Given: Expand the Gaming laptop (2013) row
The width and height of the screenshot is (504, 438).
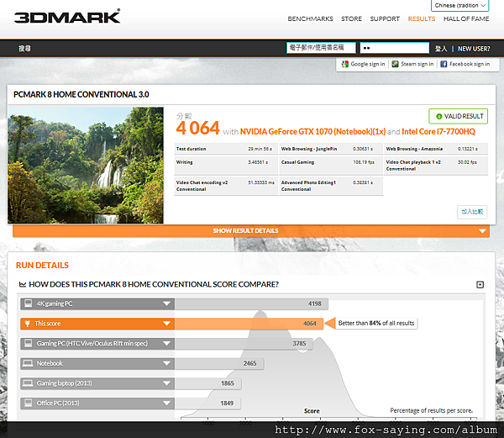Looking at the screenshot, I should [x=166, y=383].
